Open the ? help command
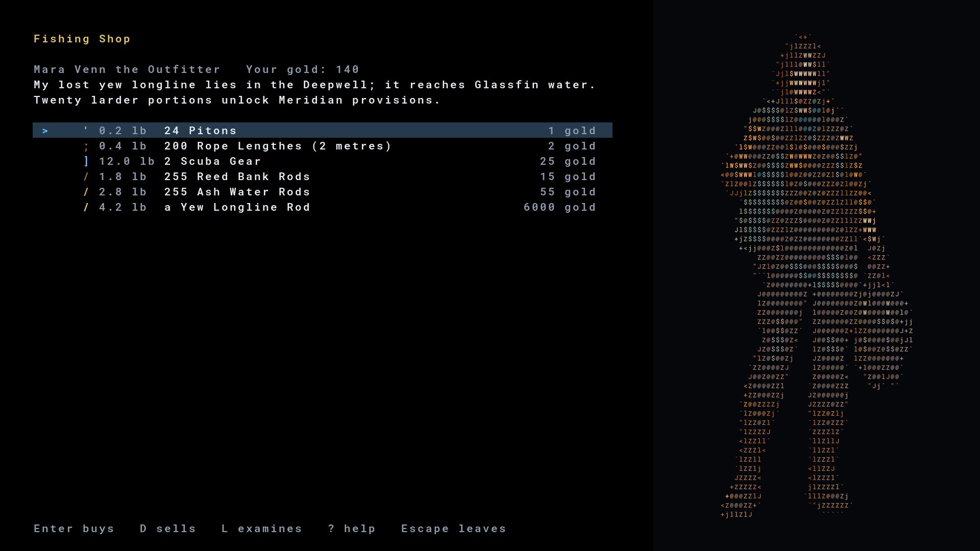 [352, 529]
